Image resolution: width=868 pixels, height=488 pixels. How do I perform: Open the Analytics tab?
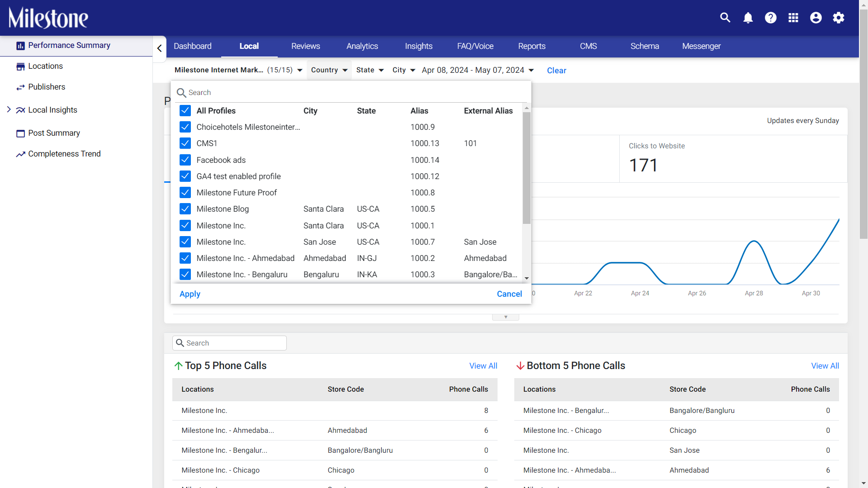362,46
